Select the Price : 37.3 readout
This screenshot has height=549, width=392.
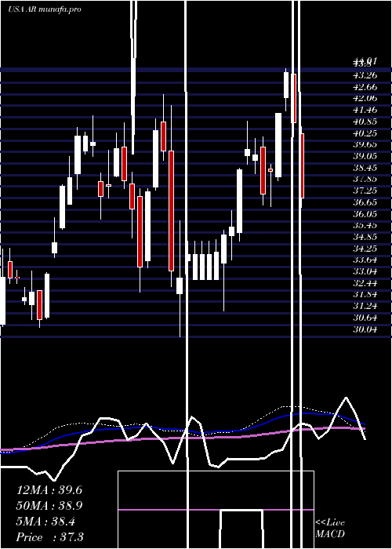tap(50, 537)
